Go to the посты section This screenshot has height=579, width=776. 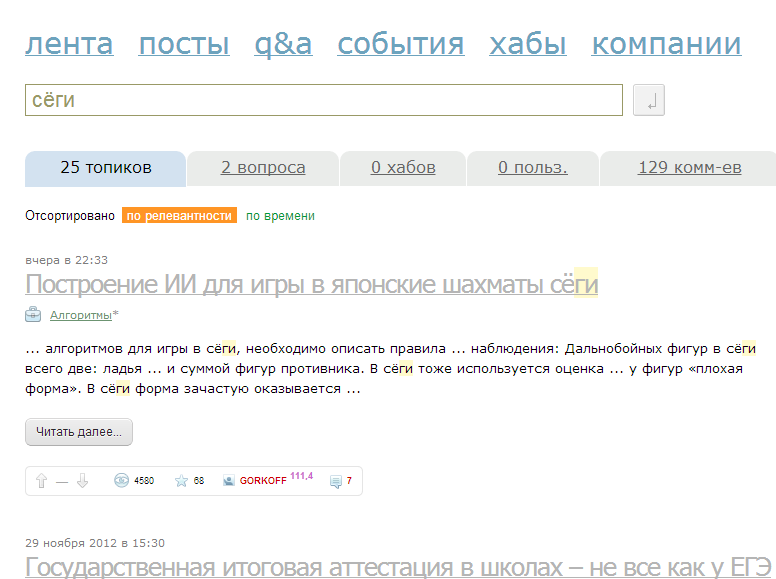(184, 44)
